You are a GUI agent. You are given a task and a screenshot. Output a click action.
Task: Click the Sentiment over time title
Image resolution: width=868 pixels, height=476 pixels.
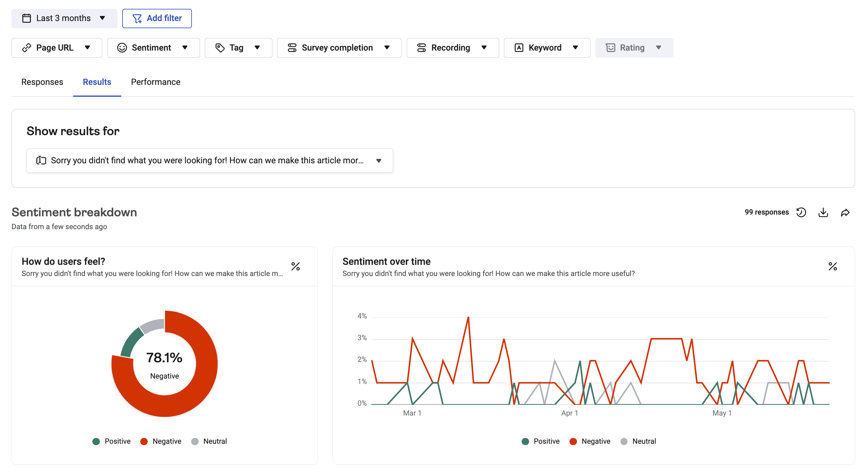386,261
